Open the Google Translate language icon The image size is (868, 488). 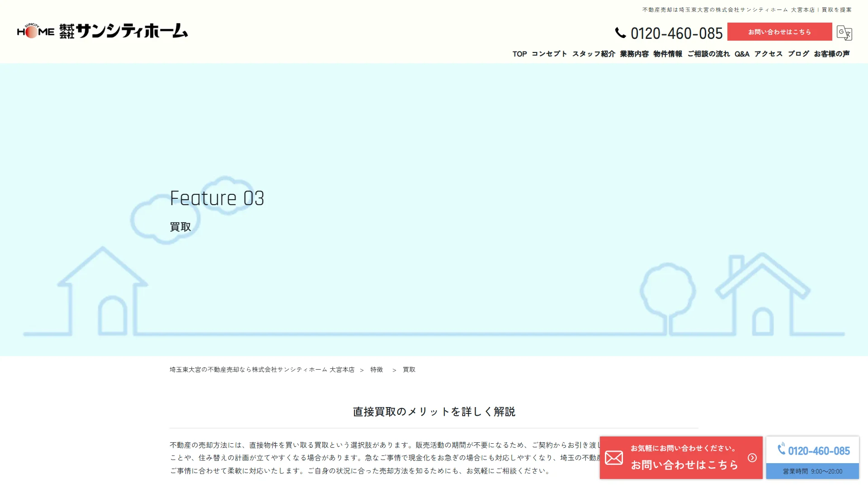coord(844,33)
